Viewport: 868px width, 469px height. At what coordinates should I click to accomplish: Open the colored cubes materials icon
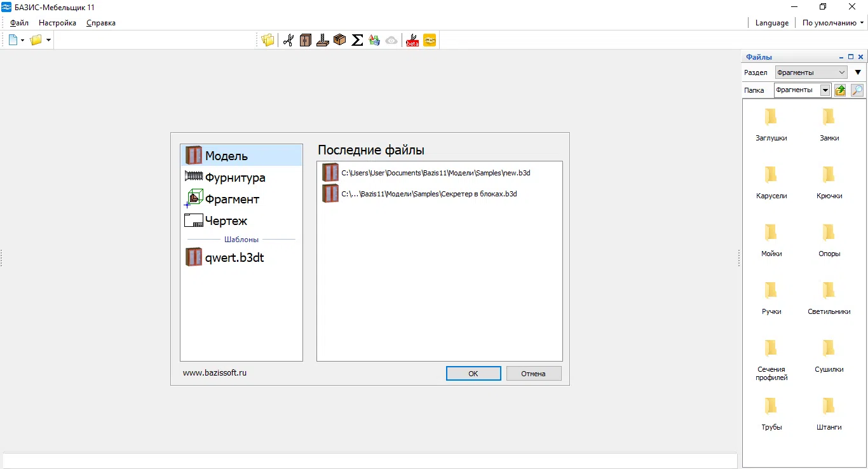tap(374, 40)
